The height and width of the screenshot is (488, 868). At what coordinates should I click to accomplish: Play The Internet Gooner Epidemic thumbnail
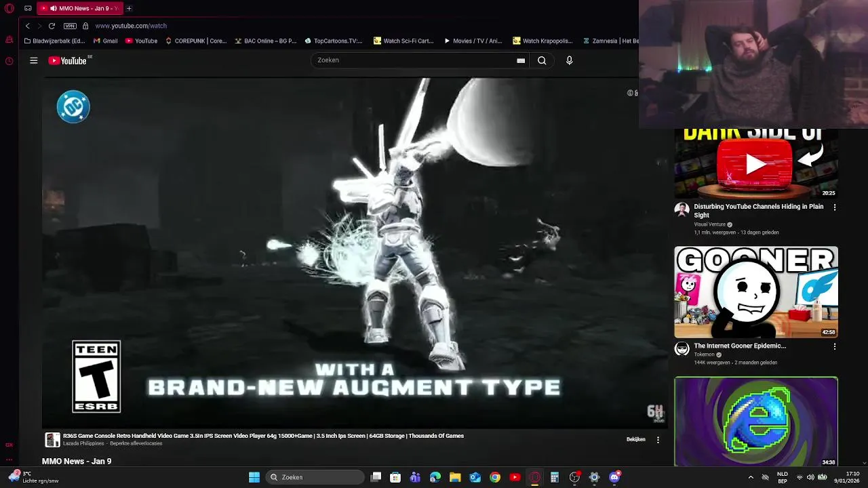(x=756, y=291)
